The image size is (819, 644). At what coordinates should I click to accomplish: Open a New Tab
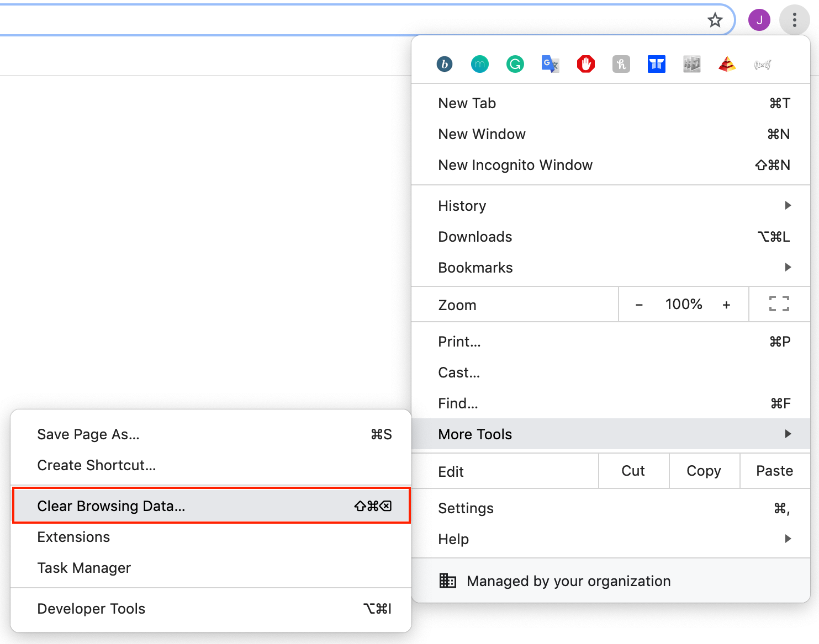click(x=611, y=103)
